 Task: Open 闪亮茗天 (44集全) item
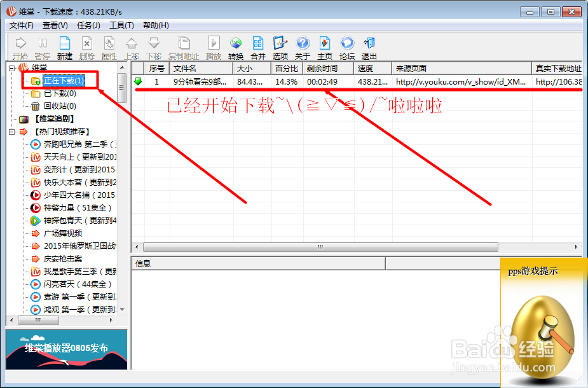(x=78, y=284)
